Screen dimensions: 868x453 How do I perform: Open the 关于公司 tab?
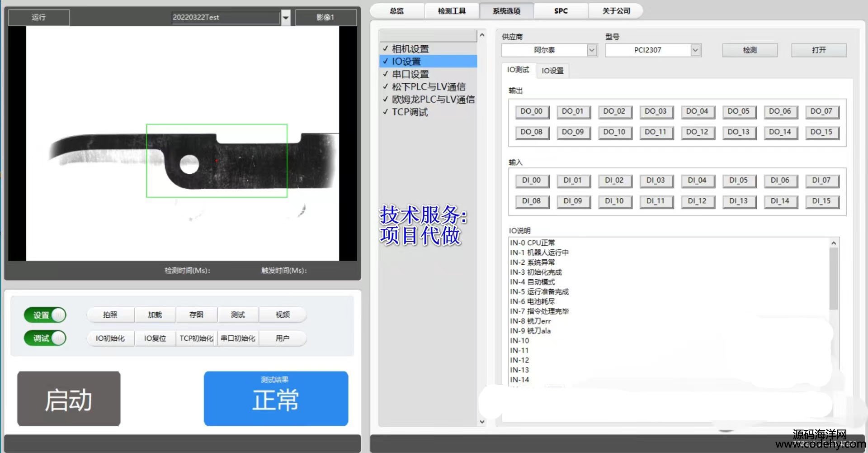click(x=616, y=11)
